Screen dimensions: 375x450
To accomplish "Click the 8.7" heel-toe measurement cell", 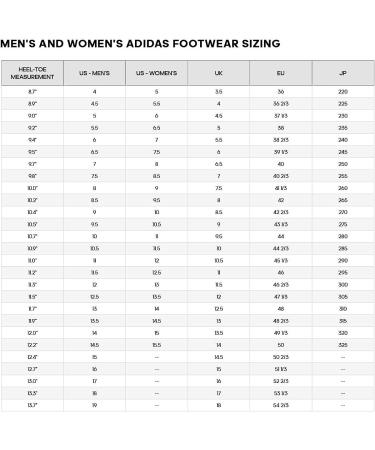I will coord(32,92).
